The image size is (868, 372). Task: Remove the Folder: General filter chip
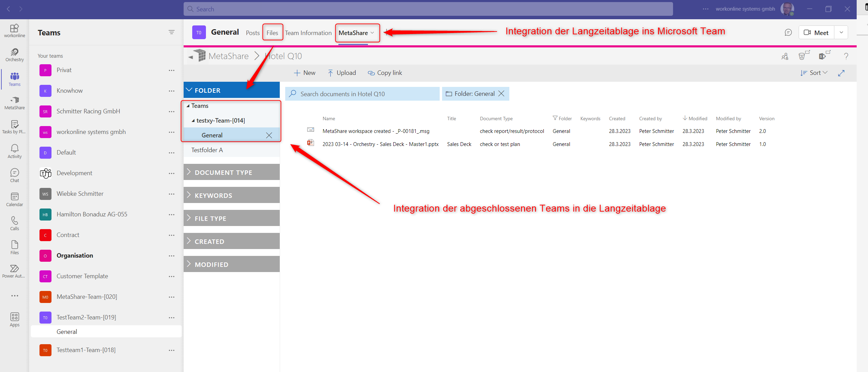coord(501,94)
